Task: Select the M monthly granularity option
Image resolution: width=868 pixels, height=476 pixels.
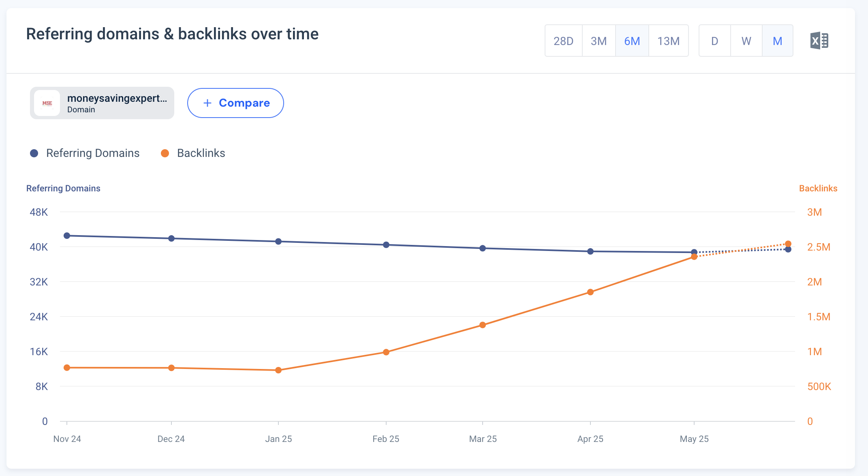Action: (777, 41)
